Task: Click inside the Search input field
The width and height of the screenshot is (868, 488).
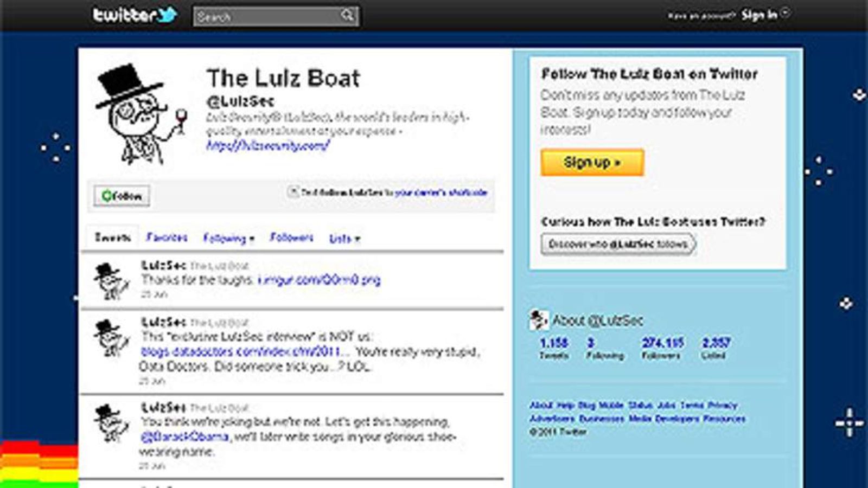Action: point(266,17)
